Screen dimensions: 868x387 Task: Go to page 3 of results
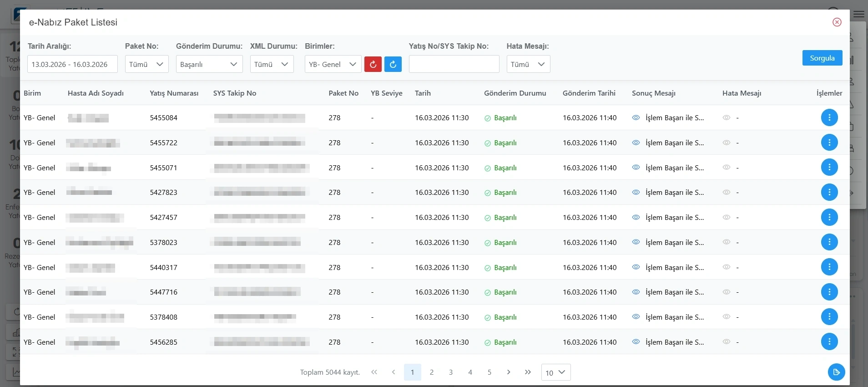[451, 372]
